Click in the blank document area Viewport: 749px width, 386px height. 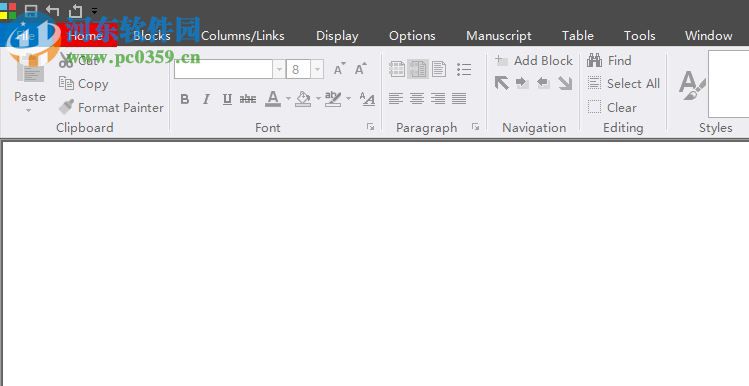375,264
